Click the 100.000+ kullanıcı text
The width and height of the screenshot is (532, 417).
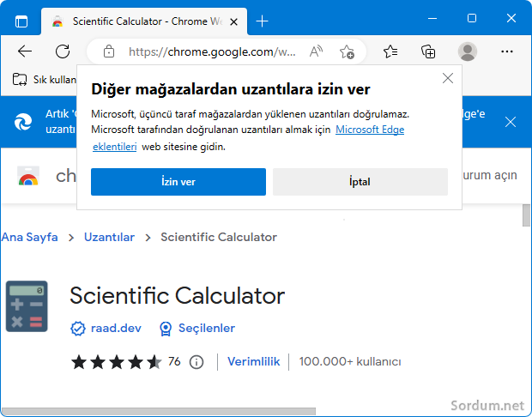click(x=350, y=362)
